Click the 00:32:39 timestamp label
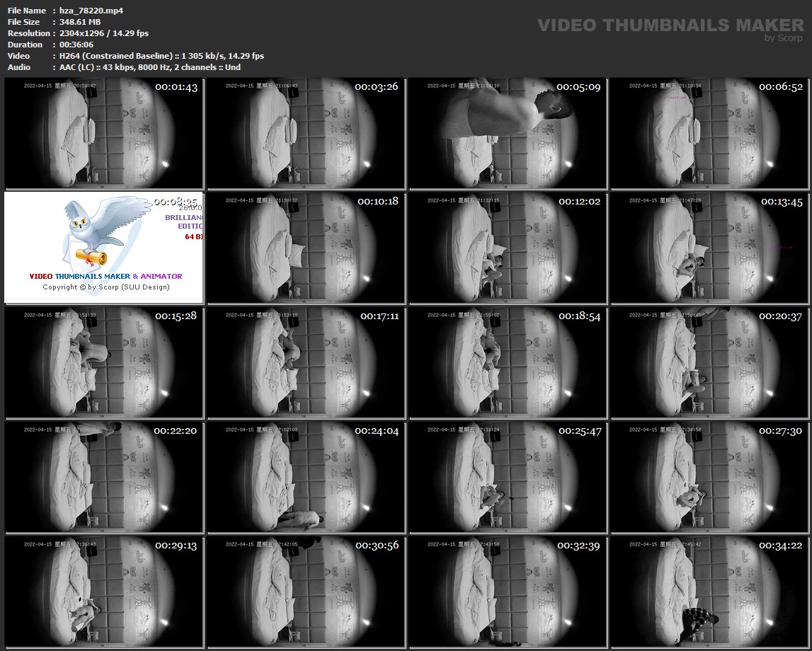812x651 pixels. click(x=579, y=546)
